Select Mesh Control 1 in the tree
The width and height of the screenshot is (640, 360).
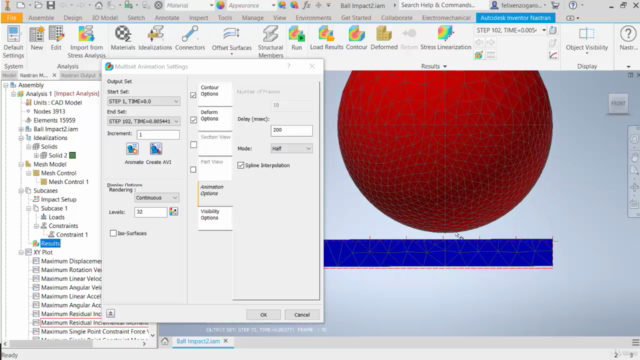click(x=69, y=182)
